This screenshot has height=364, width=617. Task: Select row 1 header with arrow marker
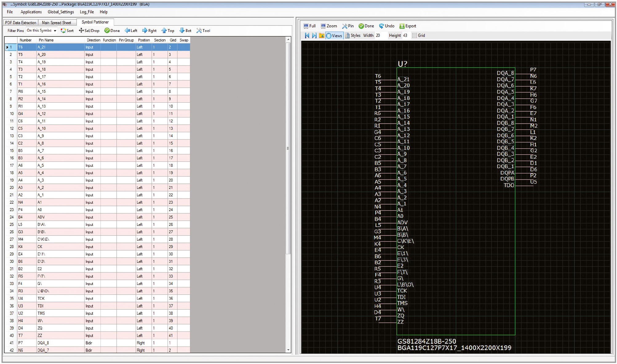pos(11,47)
